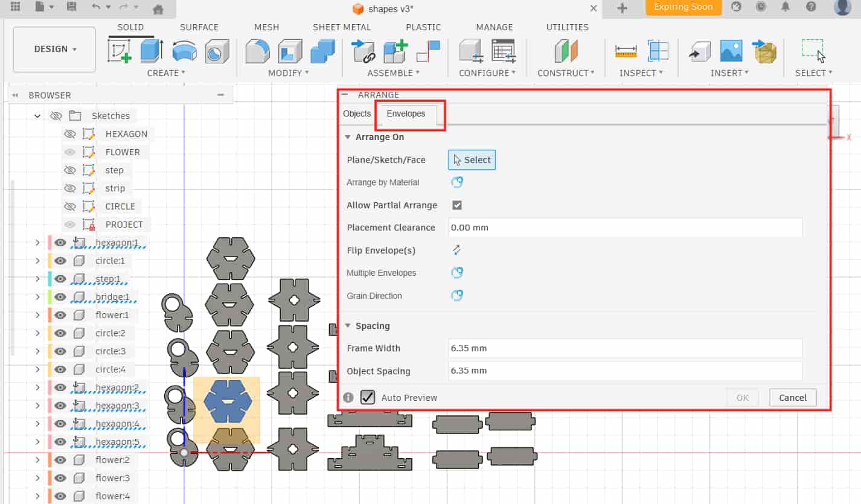Select the Extrude tool
861x504 pixels.
[151, 51]
